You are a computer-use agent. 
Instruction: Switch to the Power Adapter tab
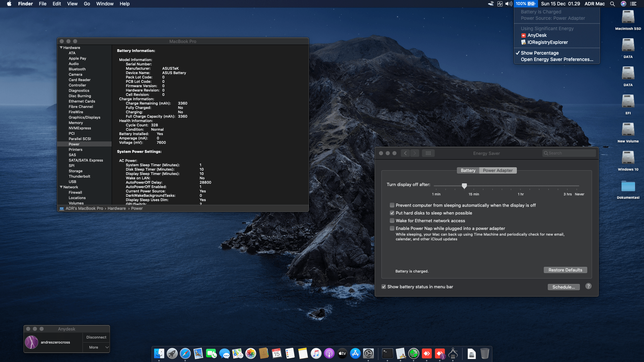[498, 170]
